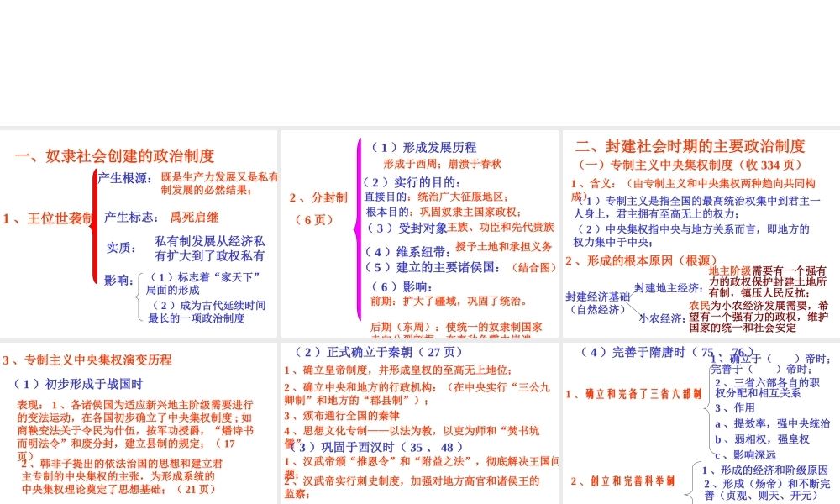Screen dimensions: 840x504
Task: Select the point 3、颁布通行全国的秦律
Action: click(x=341, y=416)
